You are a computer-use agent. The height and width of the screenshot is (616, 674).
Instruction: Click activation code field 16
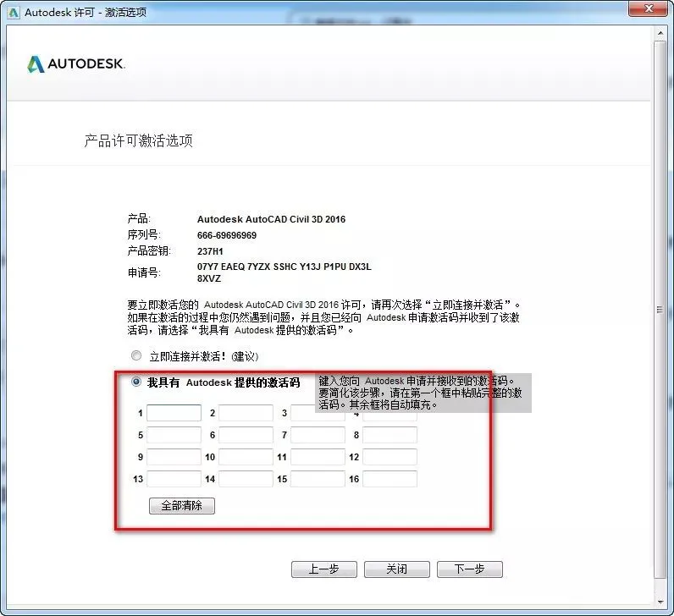pos(389,479)
